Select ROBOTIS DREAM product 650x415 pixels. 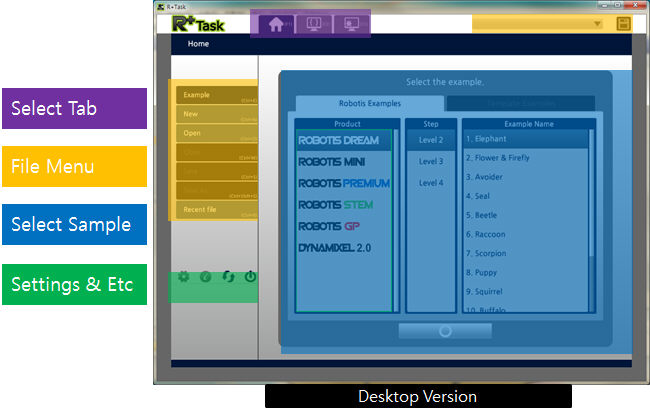click(344, 140)
